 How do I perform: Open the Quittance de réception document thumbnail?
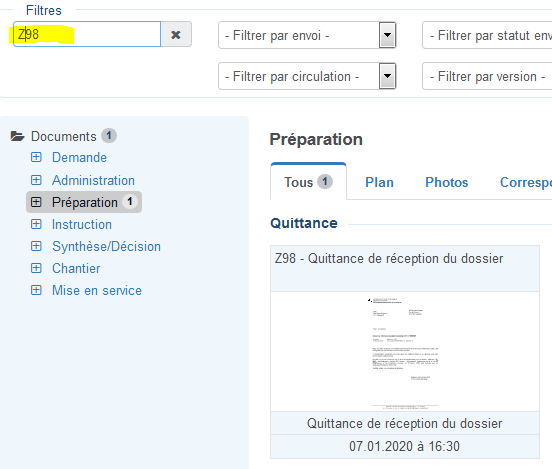click(405, 351)
